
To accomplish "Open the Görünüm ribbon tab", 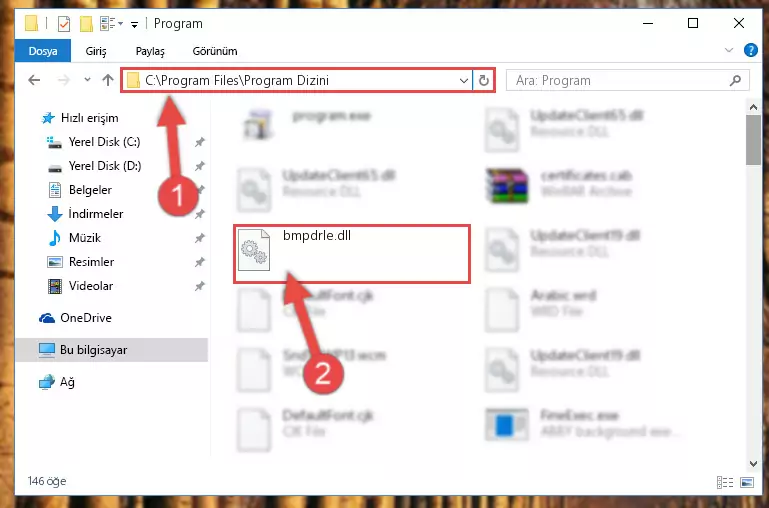I will tap(215, 51).
